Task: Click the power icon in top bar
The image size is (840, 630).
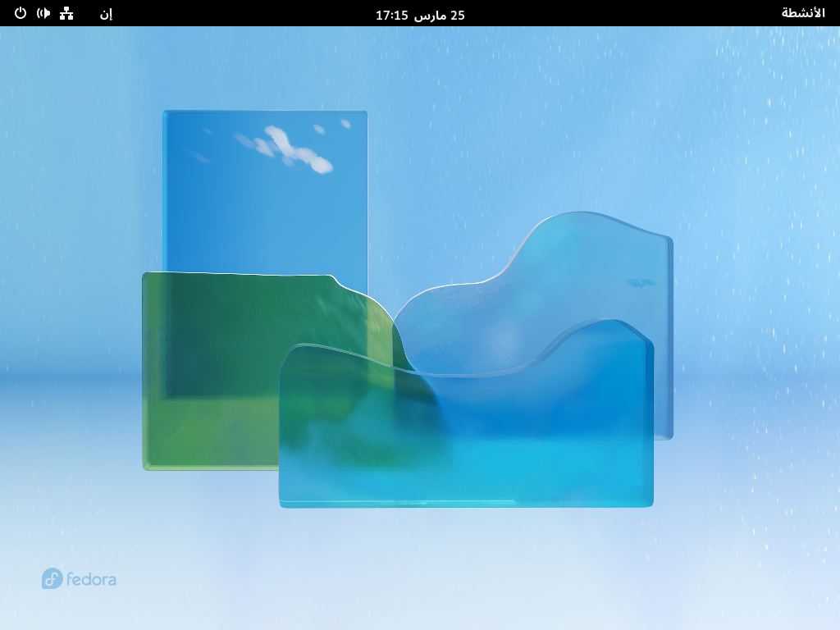Action: 21,13
